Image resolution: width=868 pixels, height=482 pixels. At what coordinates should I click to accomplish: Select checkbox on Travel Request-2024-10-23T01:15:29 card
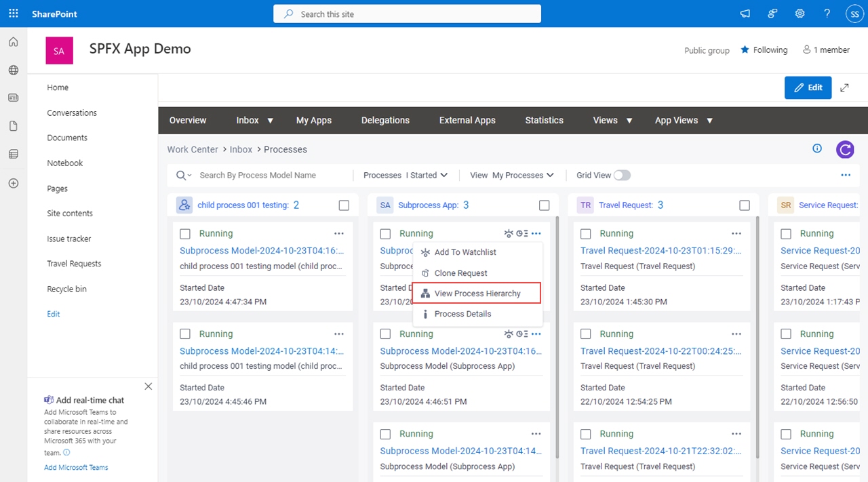point(586,234)
